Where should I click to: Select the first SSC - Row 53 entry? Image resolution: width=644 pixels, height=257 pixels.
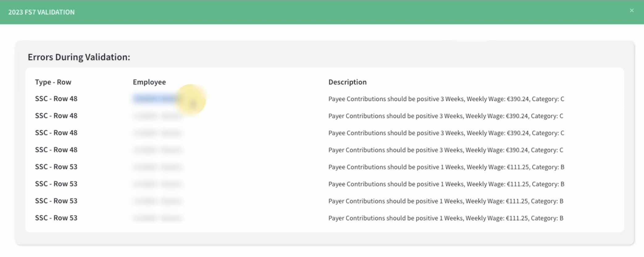[56, 166]
